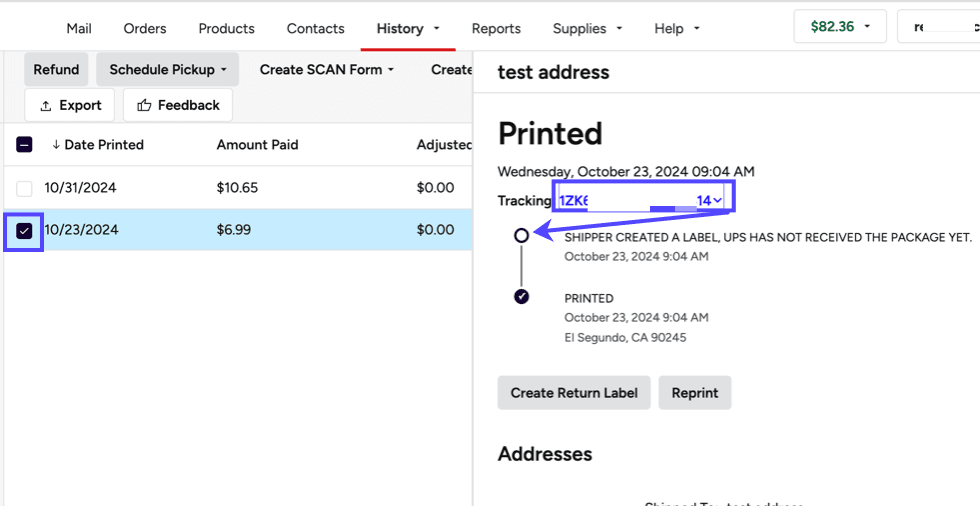980x506 pixels.
Task: Open the Mail tab
Action: [x=79, y=28]
